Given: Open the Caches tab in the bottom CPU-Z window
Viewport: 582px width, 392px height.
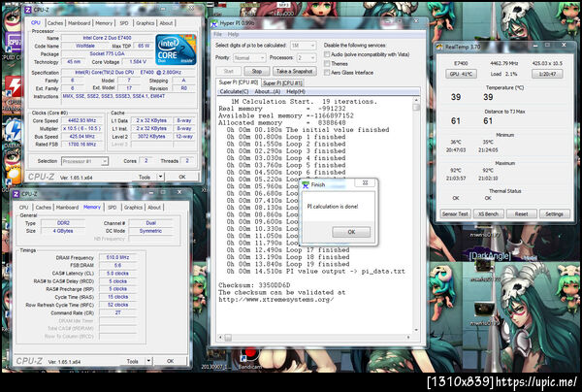Looking at the screenshot, I should (x=43, y=208).
